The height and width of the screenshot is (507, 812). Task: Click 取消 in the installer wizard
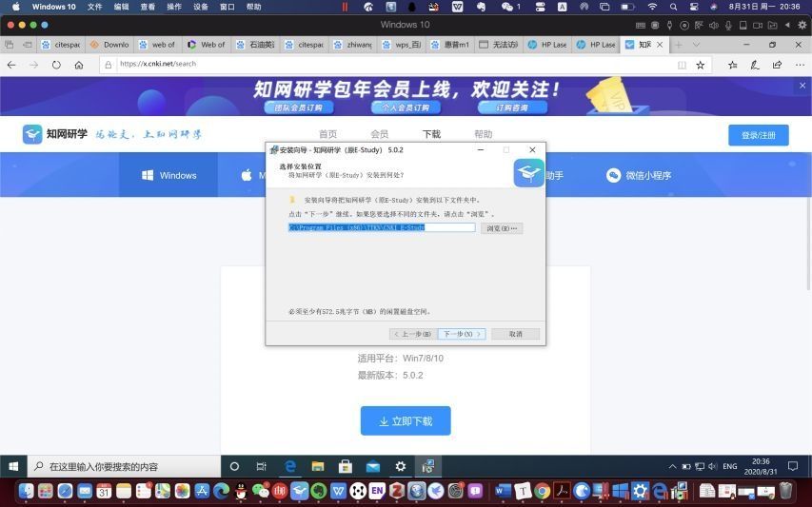coord(515,334)
